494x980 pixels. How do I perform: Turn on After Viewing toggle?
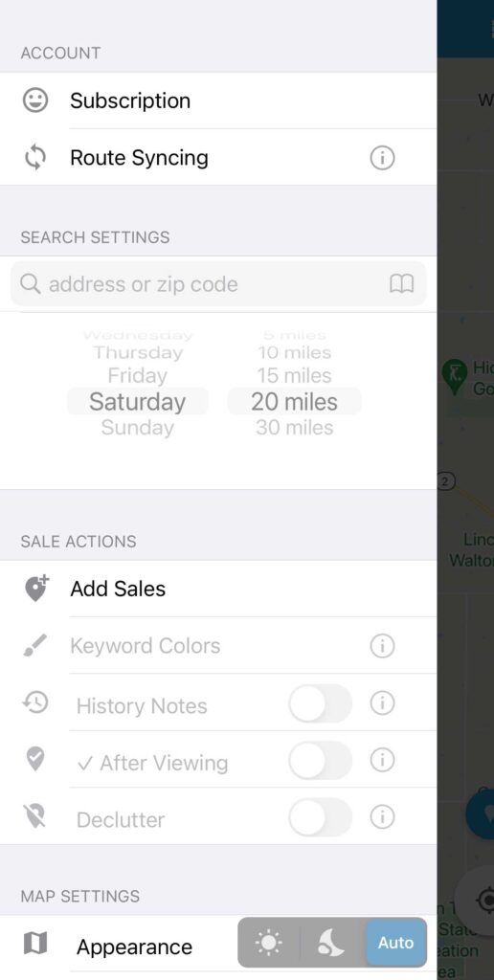(320, 760)
